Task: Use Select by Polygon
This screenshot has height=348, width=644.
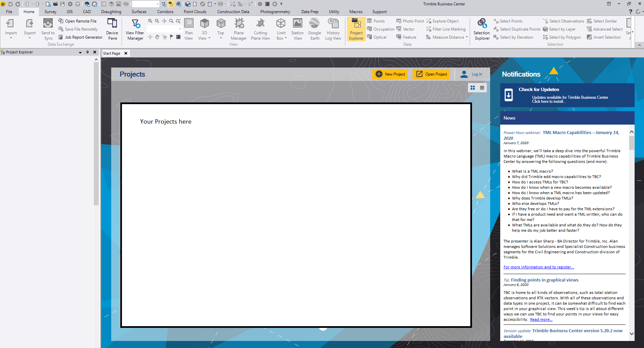Action: coord(562,37)
